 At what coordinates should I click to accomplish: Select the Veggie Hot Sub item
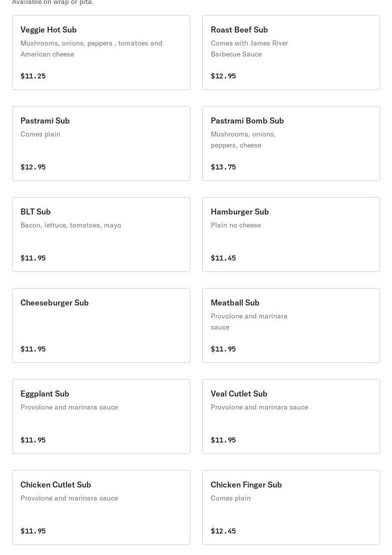[x=101, y=52]
